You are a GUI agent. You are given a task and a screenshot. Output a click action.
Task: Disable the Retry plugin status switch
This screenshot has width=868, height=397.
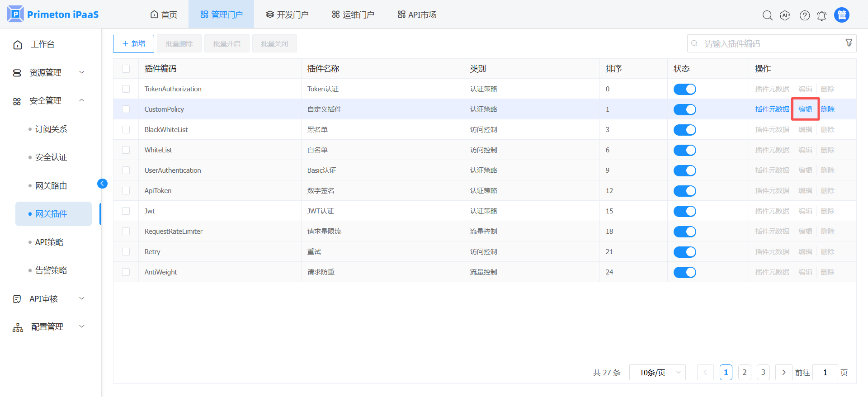pyautogui.click(x=685, y=252)
